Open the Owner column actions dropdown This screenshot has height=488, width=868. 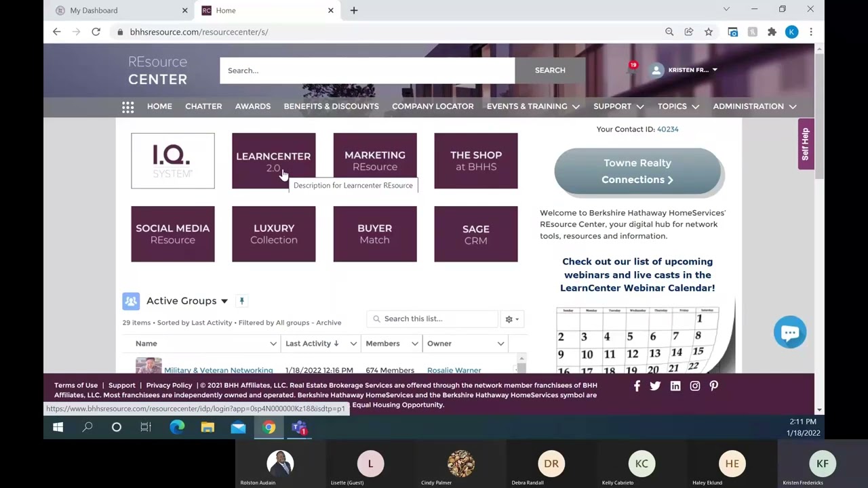tap(500, 344)
